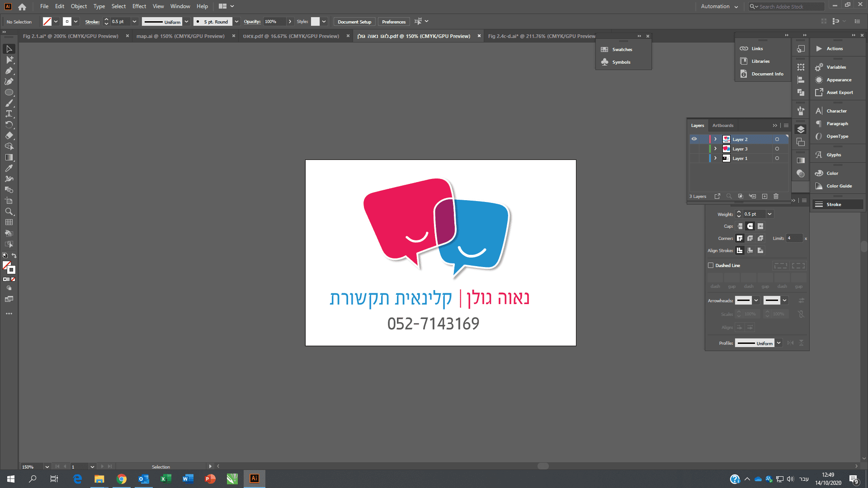The height and width of the screenshot is (488, 868).
Task: Open the stroke Weight dropdown in Stroke panel
Action: pyautogui.click(x=769, y=214)
